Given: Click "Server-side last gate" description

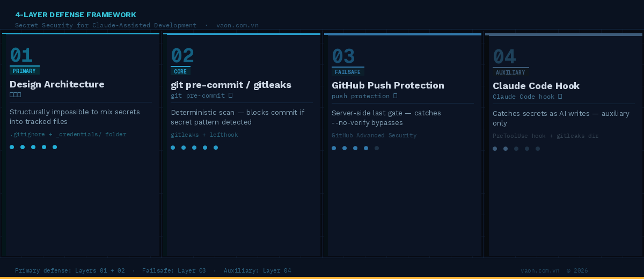Looking at the screenshot, I should (x=386, y=118).
